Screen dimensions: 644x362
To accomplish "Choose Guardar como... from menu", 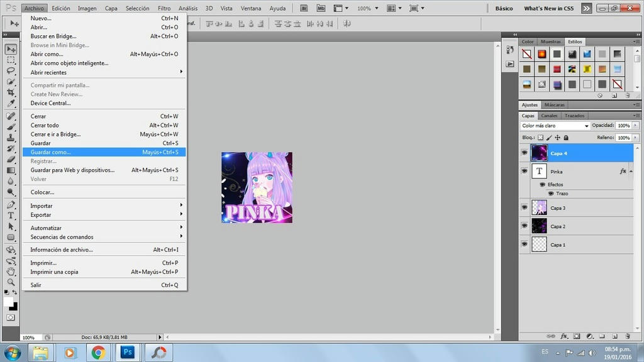I will click(104, 152).
